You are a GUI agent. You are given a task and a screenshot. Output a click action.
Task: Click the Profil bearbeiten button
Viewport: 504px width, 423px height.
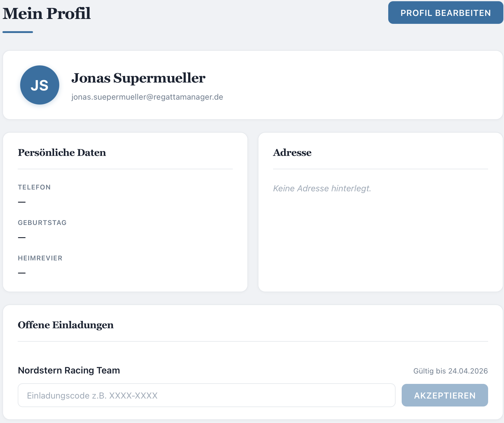(445, 13)
